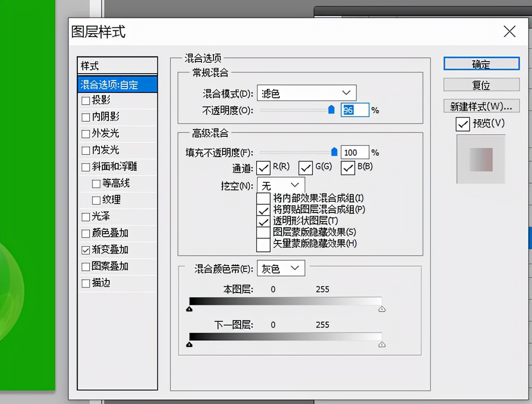Enable 将内部效果混合成组(I) option
This screenshot has height=404, width=532.
(263, 198)
